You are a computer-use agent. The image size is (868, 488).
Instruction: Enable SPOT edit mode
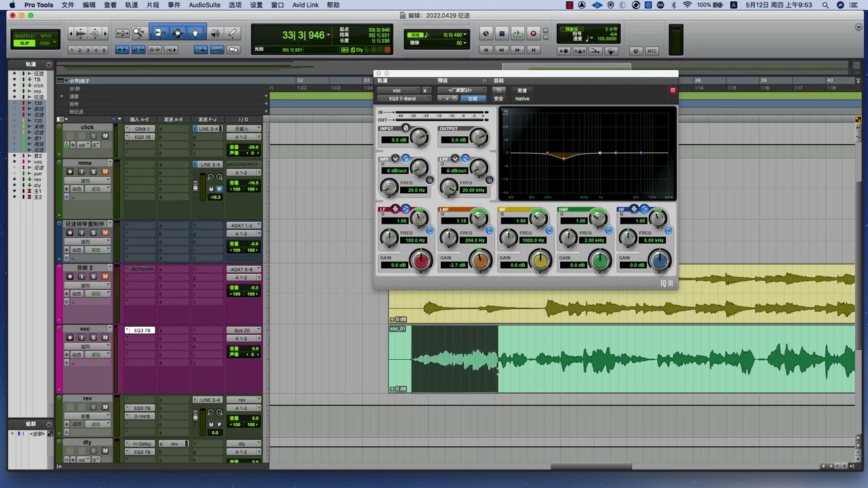(x=46, y=36)
